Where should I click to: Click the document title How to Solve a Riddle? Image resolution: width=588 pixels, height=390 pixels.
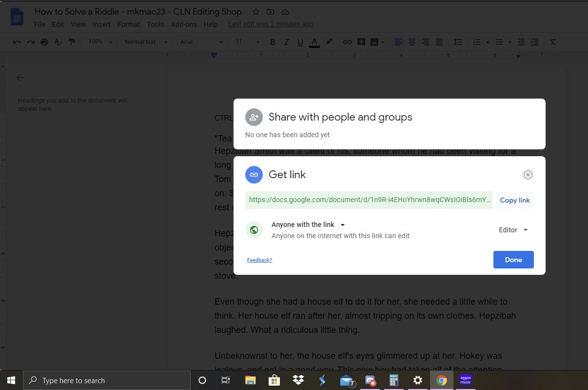coord(138,12)
